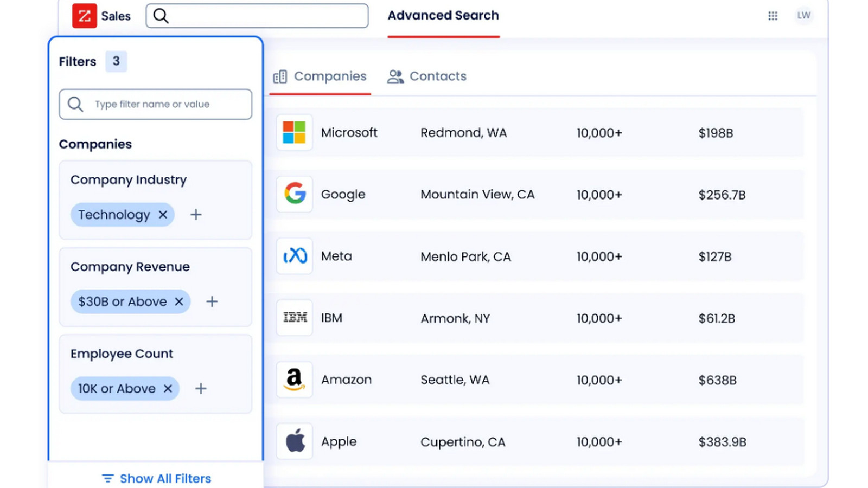The image size is (868, 488).
Task: Click the Meta company logo
Action: (295, 256)
